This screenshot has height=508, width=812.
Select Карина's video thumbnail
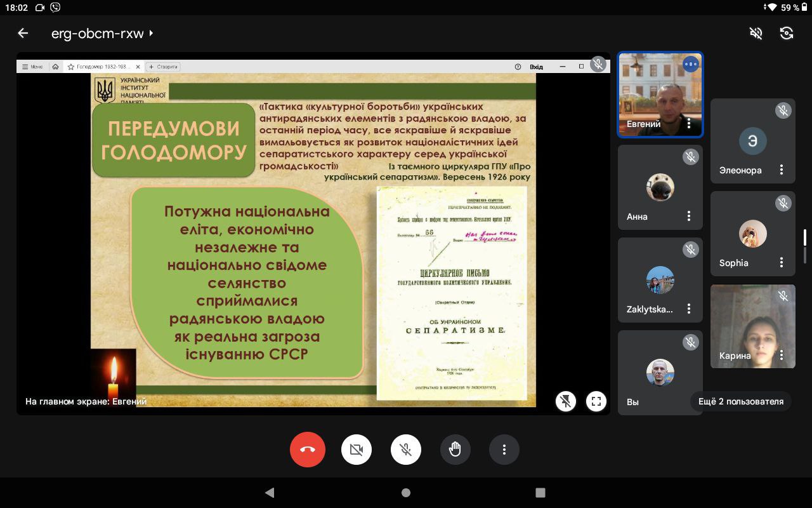(x=752, y=326)
